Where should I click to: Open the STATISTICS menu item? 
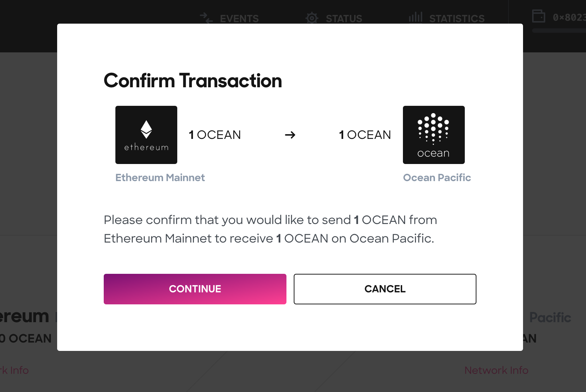457,19
